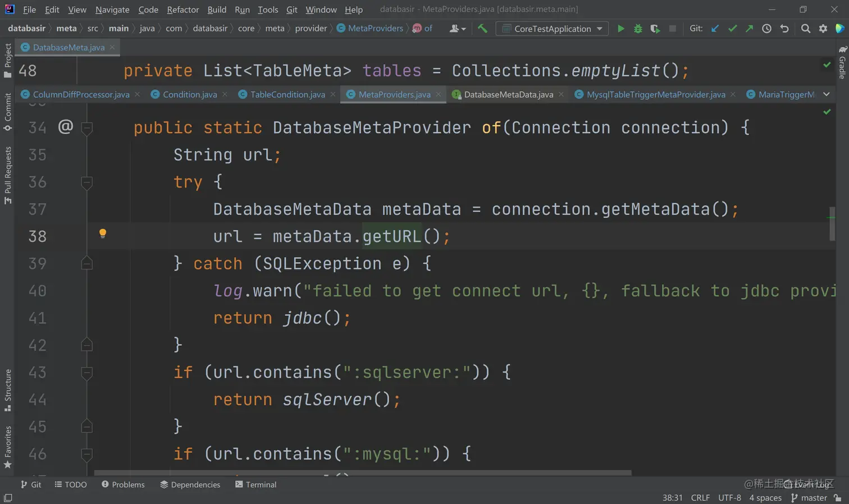Viewport: 849px width, 504px height.
Task: Open the Tools menu
Action: [268, 10]
